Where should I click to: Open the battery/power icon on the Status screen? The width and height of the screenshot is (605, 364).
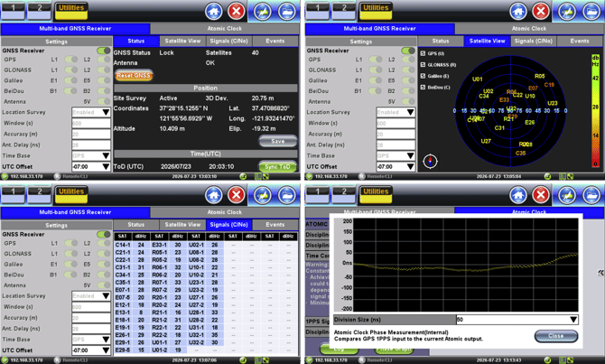coord(263,11)
